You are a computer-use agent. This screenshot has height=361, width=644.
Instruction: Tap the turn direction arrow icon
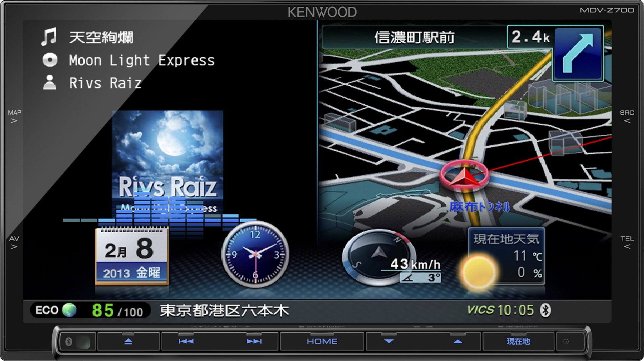coord(578,54)
